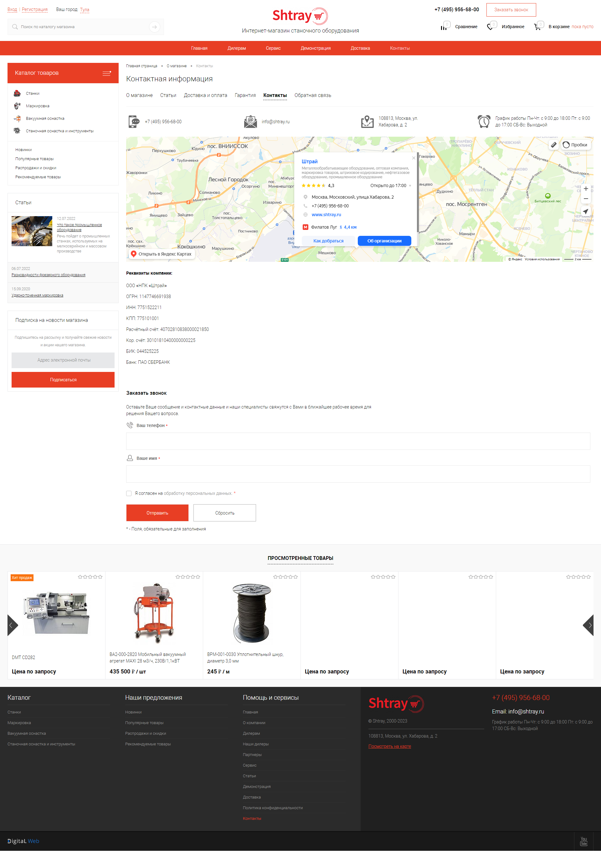Click the Заказать звонок button in header
Screen dimensions: 601x868
pyautogui.click(x=511, y=10)
